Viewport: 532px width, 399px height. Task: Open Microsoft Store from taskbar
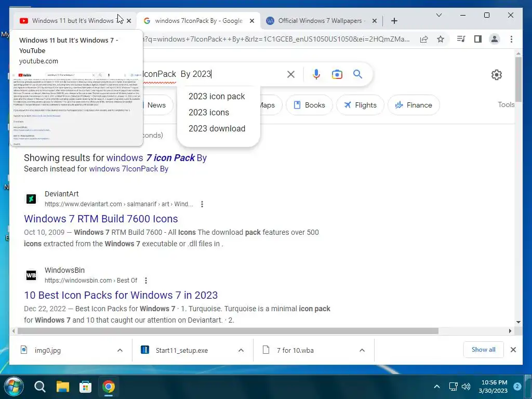(86, 387)
